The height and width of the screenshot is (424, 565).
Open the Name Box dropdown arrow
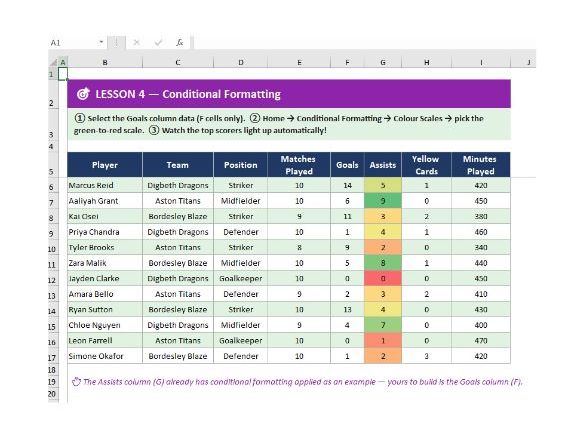pos(102,43)
